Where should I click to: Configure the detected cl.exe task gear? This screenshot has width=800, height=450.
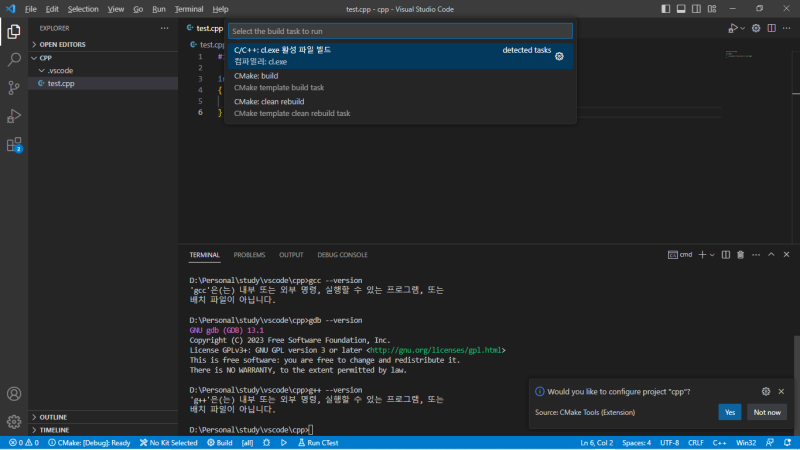(559, 56)
